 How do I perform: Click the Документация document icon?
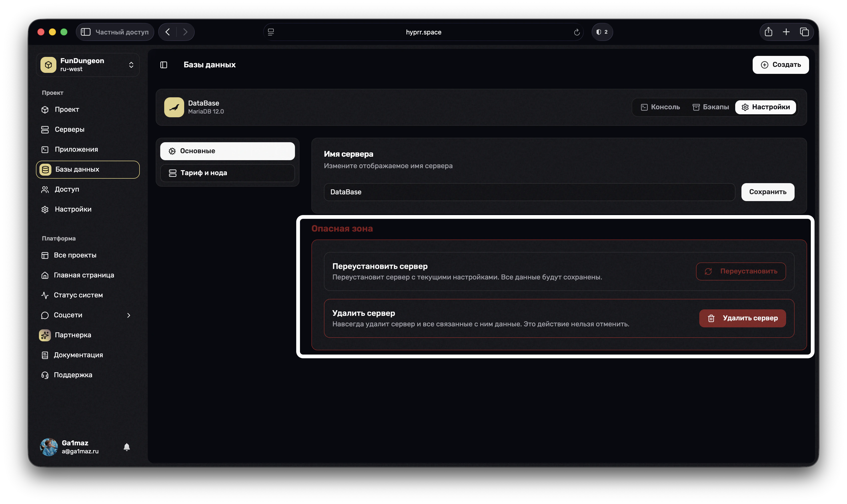(x=45, y=355)
